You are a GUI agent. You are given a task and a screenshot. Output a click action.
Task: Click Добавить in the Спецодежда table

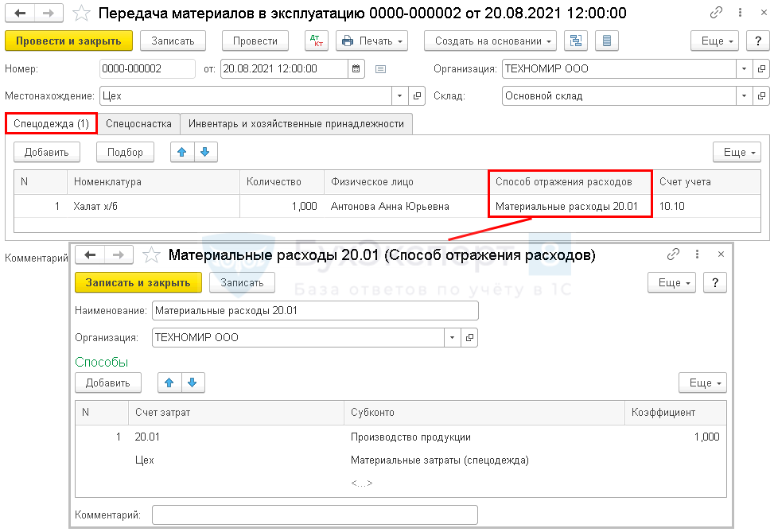click(x=46, y=152)
